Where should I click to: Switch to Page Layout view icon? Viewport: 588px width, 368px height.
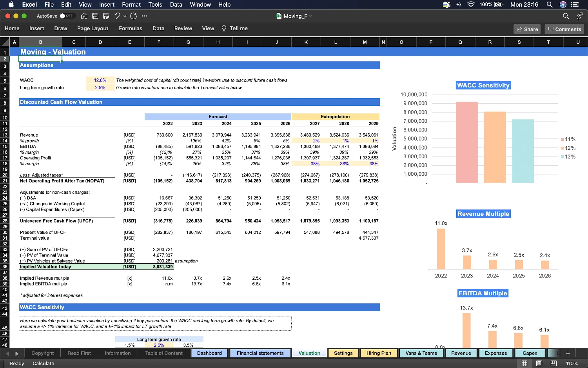pyautogui.click(x=539, y=363)
